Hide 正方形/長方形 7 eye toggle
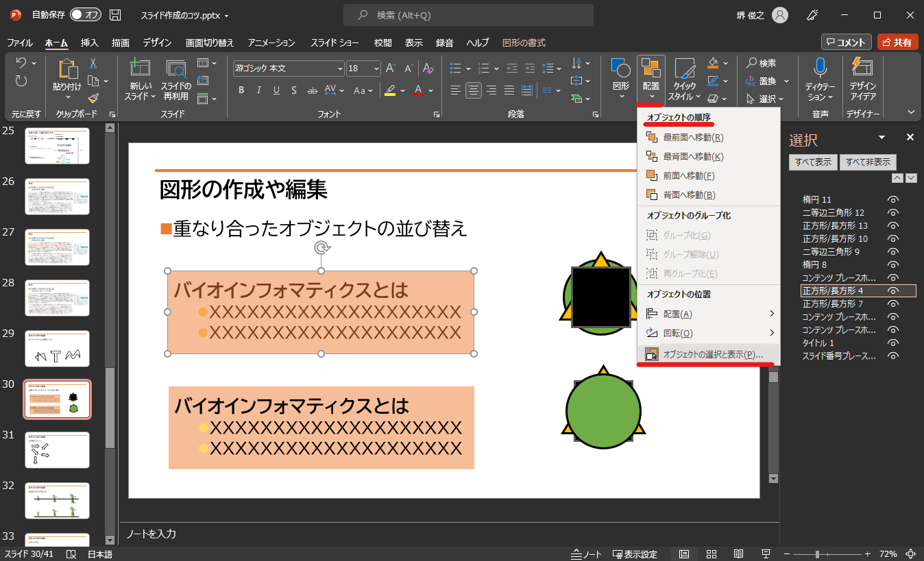 [x=892, y=303]
